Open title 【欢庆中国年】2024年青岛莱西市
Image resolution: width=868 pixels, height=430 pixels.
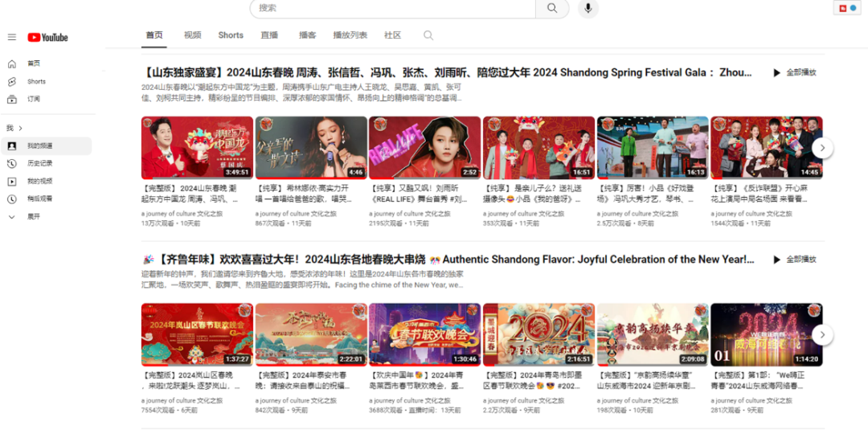point(418,381)
